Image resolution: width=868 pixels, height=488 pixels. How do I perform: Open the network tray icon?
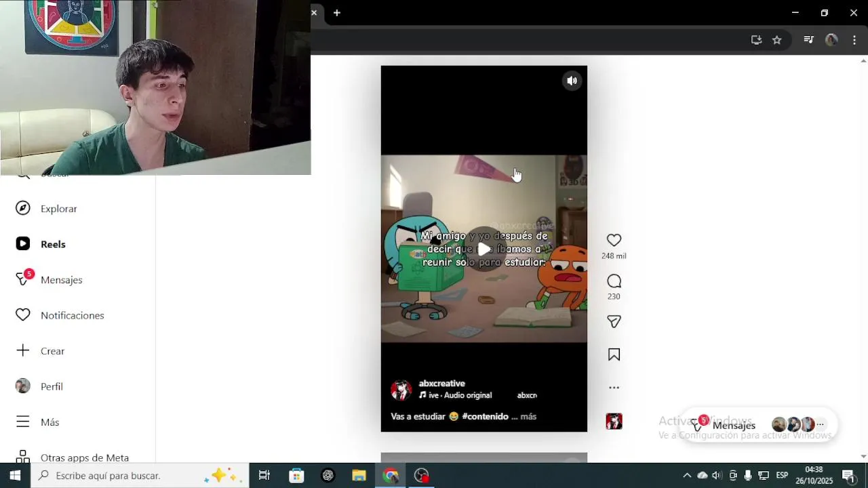coord(764,475)
